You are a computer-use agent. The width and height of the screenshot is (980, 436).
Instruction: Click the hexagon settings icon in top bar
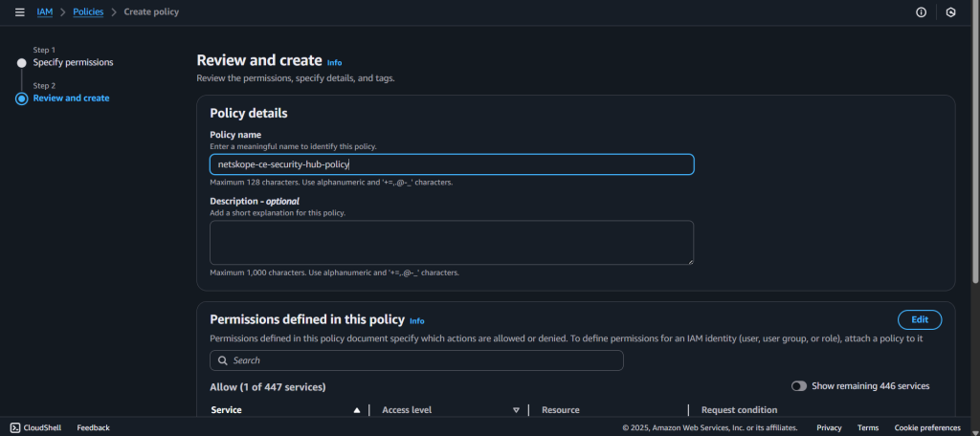click(950, 11)
